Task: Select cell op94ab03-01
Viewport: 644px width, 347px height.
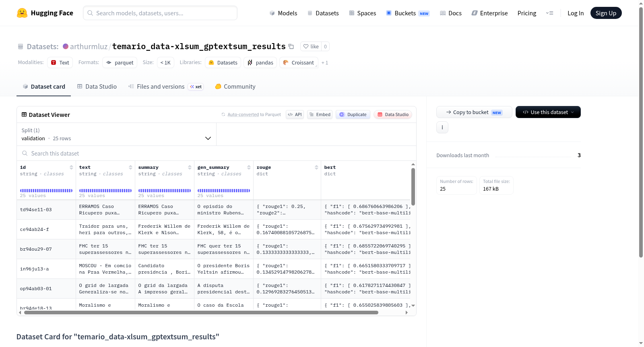Action: click(46, 289)
